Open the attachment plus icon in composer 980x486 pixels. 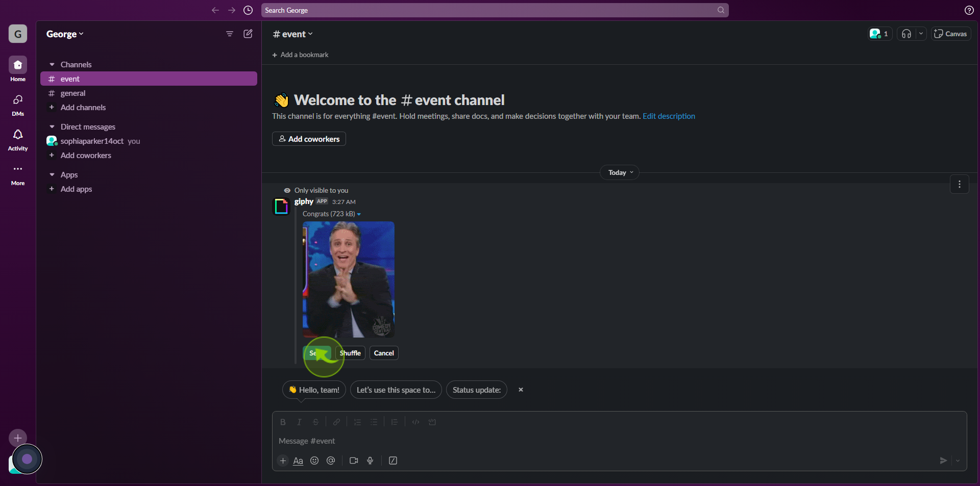[283, 461]
